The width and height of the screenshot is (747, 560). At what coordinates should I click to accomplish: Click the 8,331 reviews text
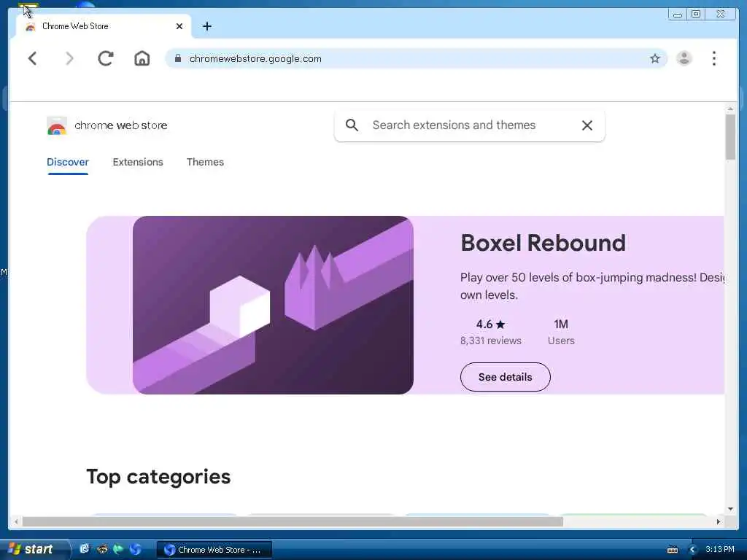pos(491,341)
